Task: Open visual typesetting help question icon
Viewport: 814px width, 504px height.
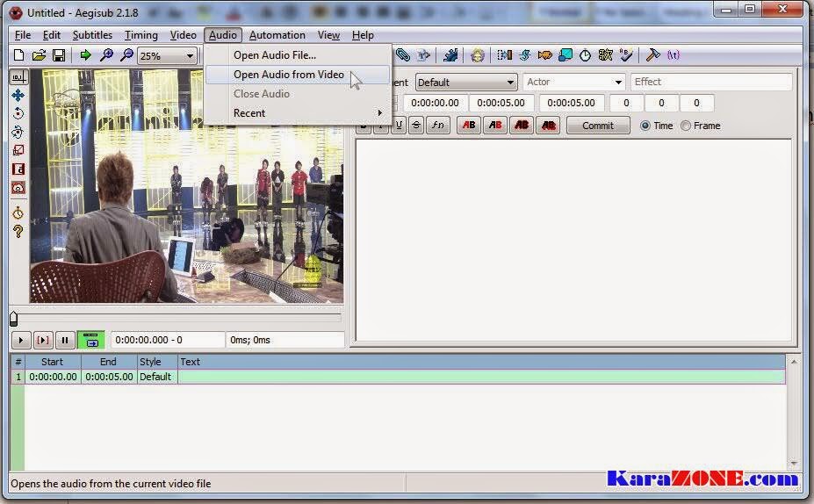Action: 18,232
